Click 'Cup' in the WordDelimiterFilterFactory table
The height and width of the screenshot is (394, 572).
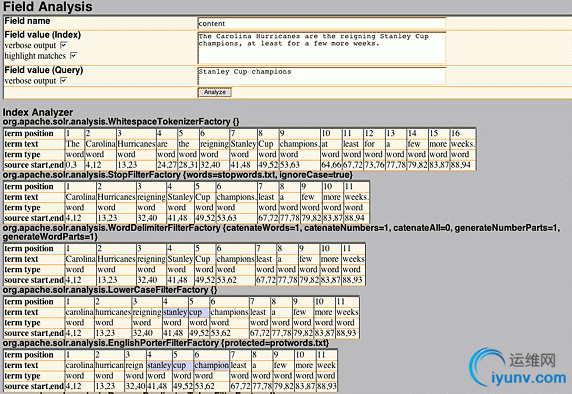click(205, 259)
